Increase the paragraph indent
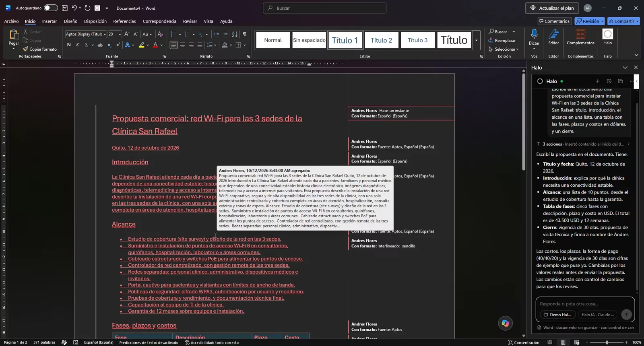Screen dimensions: 644x346 pyautogui.click(x=225, y=34)
